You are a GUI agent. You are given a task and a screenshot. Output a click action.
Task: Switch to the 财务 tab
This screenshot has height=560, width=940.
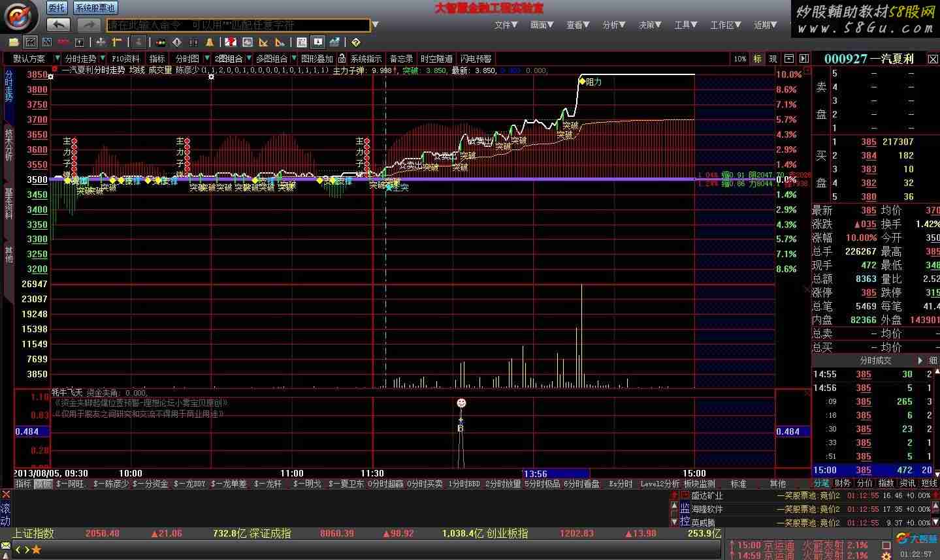(843, 484)
